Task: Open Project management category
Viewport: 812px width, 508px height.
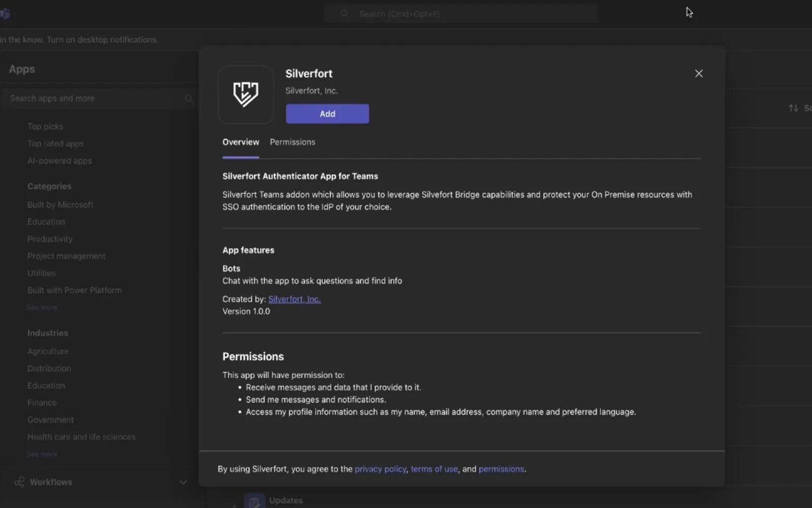Action: pyautogui.click(x=66, y=256)
